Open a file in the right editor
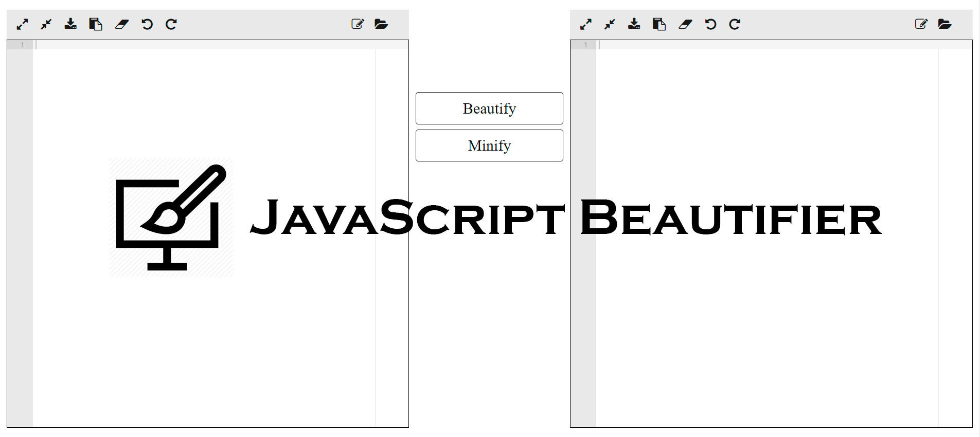 (945, 24)
